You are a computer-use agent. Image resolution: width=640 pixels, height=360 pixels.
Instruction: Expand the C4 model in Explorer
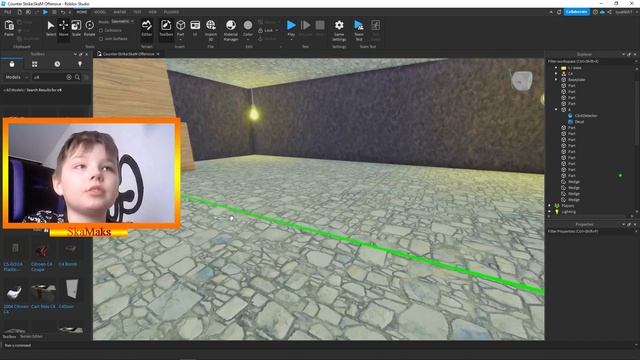click(556, 74)
